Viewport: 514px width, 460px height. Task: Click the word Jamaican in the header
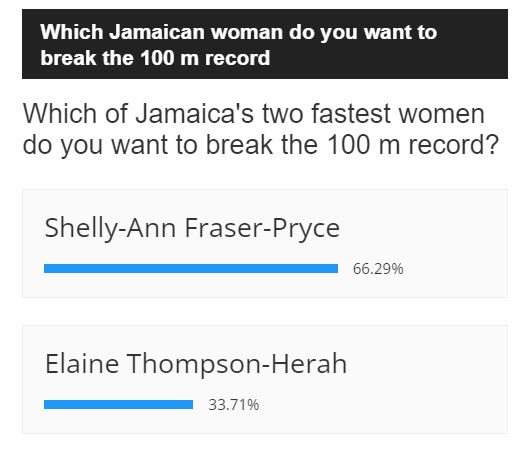click(156, 32)
